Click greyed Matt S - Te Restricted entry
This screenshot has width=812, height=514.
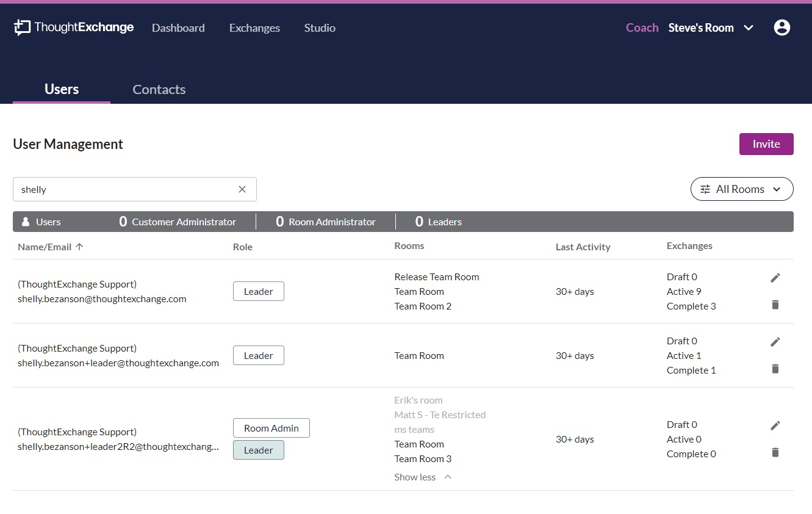[x=440, y=414]
